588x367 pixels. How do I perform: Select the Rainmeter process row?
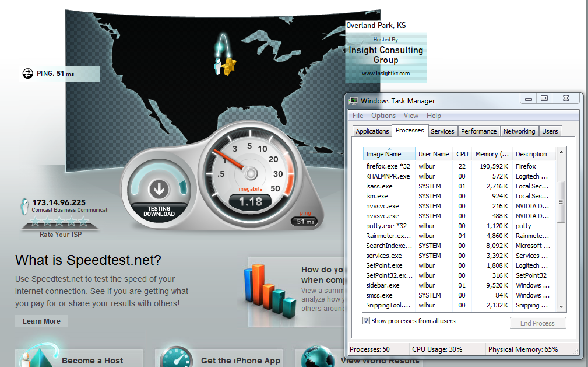(x=459, y=236)
